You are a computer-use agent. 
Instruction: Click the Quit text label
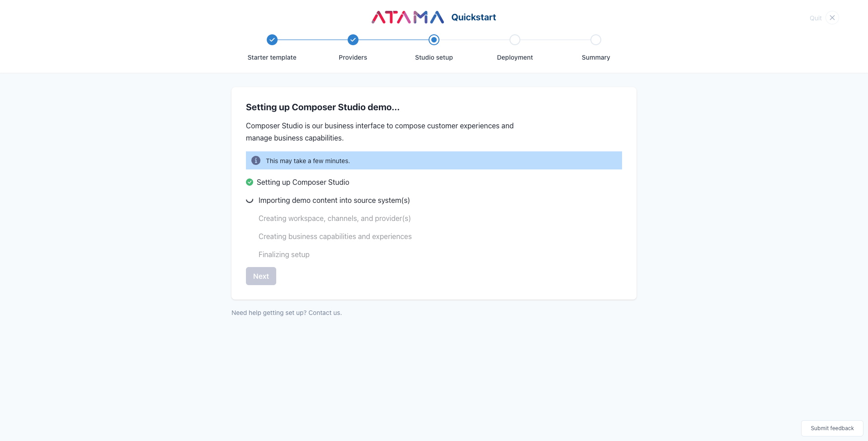(x=816, y=18)
